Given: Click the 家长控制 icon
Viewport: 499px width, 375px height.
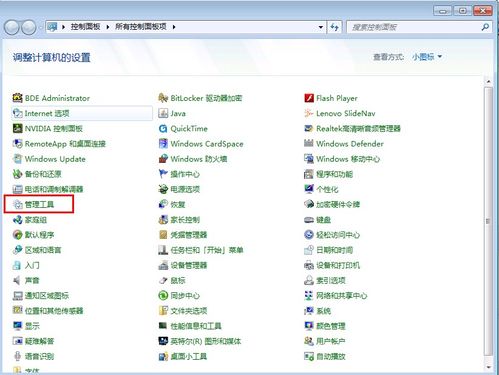Looking at the screenshot, I should 163,220.
